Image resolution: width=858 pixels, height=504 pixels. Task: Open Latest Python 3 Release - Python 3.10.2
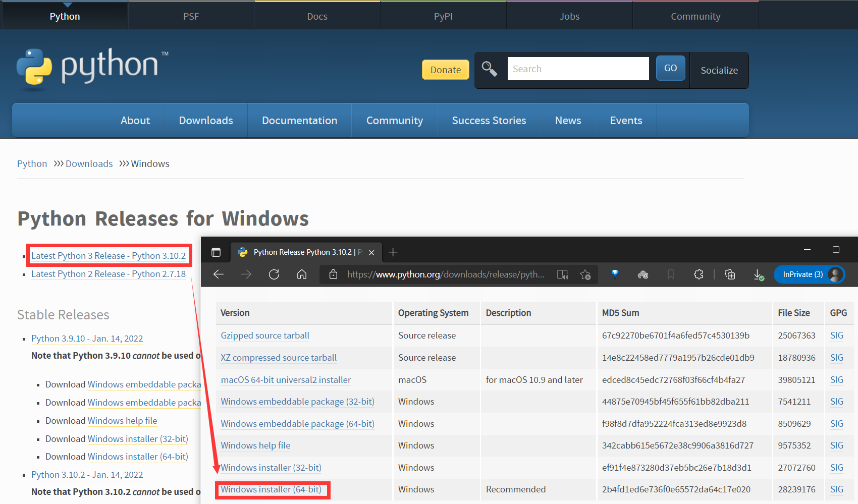pos(109,256)
